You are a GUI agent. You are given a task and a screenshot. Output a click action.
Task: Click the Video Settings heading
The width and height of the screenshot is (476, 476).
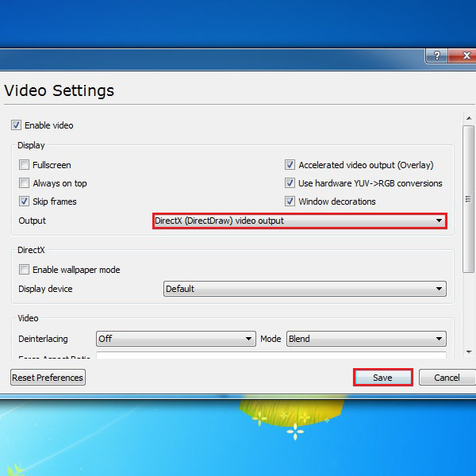tap(59, 90)
